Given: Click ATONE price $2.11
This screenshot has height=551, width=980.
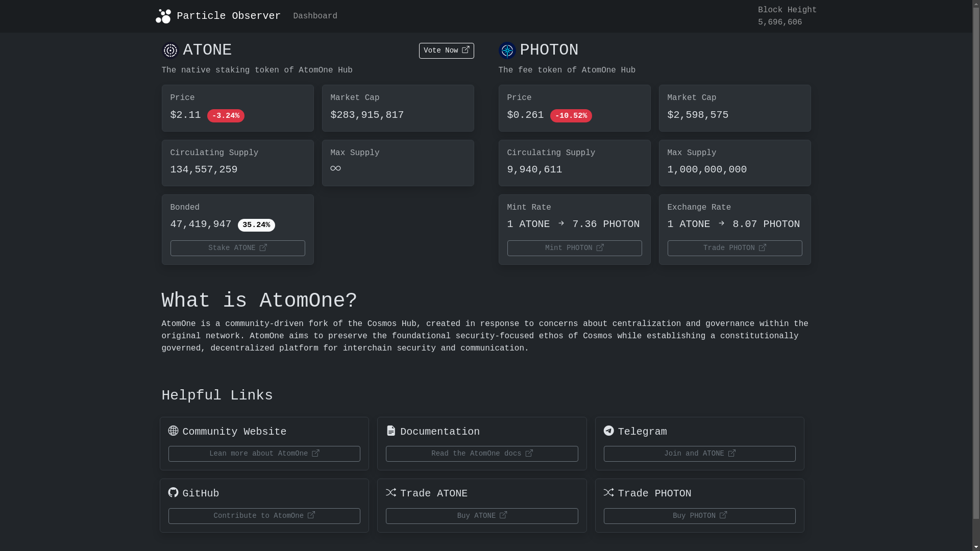Looking at the screenshot, I should (185, 115).
